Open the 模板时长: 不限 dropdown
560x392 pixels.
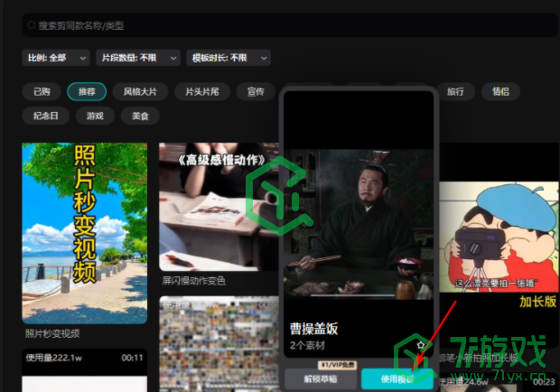[229, 58]
